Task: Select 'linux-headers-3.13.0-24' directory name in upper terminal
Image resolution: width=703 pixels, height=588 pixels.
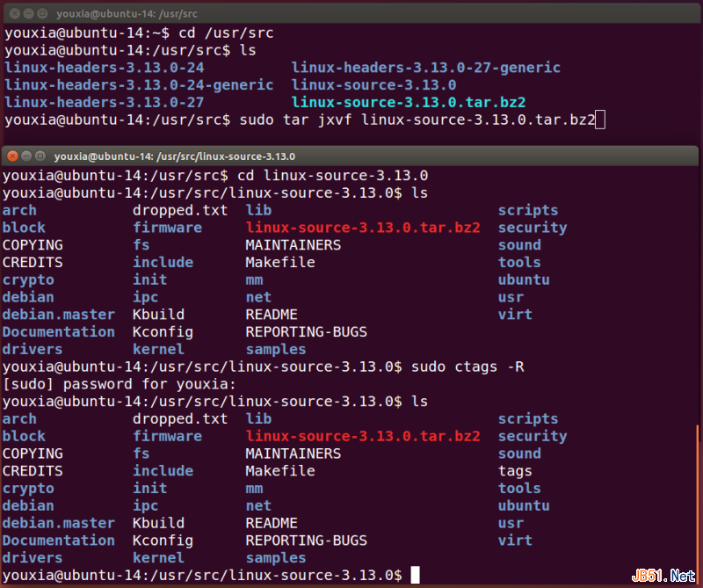Action: 104,68
